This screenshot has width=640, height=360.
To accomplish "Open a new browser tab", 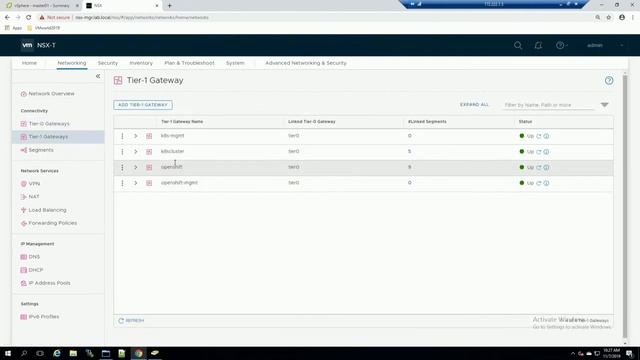I will coord(169,6).
